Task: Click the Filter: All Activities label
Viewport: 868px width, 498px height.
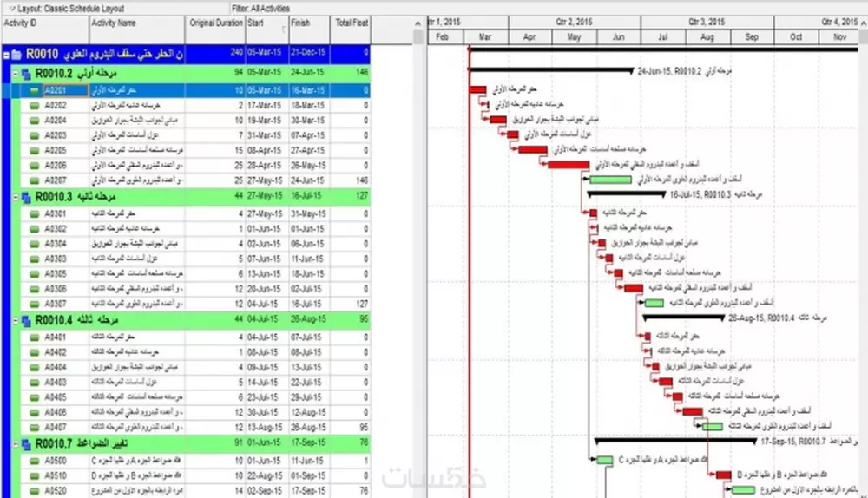Action: (260, 9)
